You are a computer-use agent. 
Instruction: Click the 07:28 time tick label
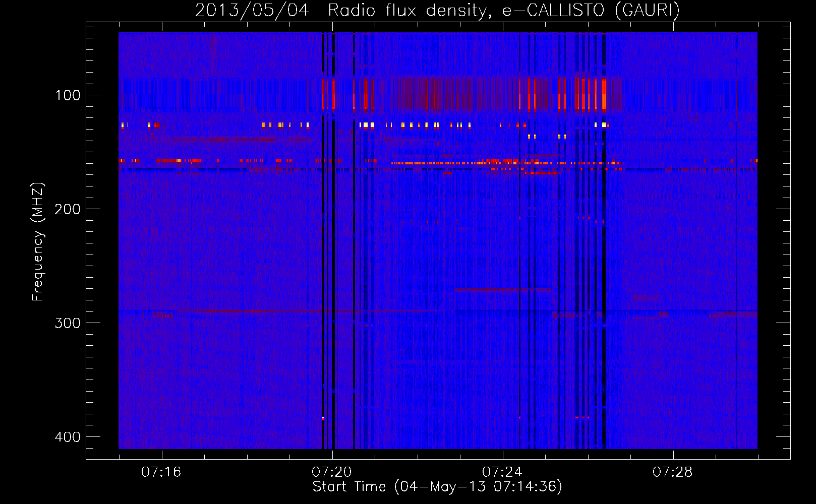673,472
